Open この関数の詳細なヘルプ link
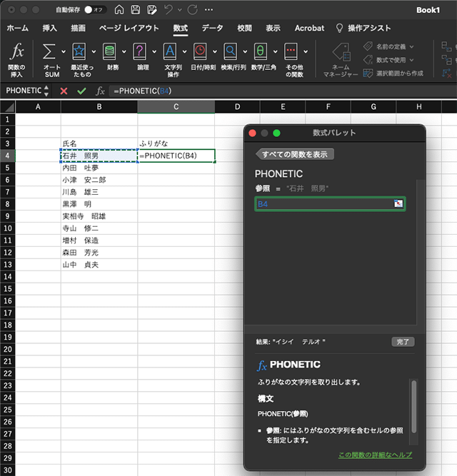The image size is (457, 476). pos(375,455)
